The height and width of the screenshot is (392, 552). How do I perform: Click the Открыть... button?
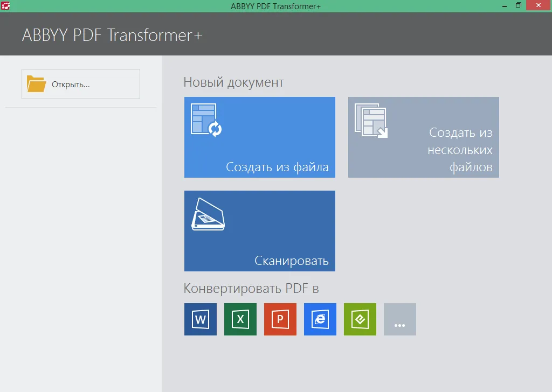pos(81,84)
